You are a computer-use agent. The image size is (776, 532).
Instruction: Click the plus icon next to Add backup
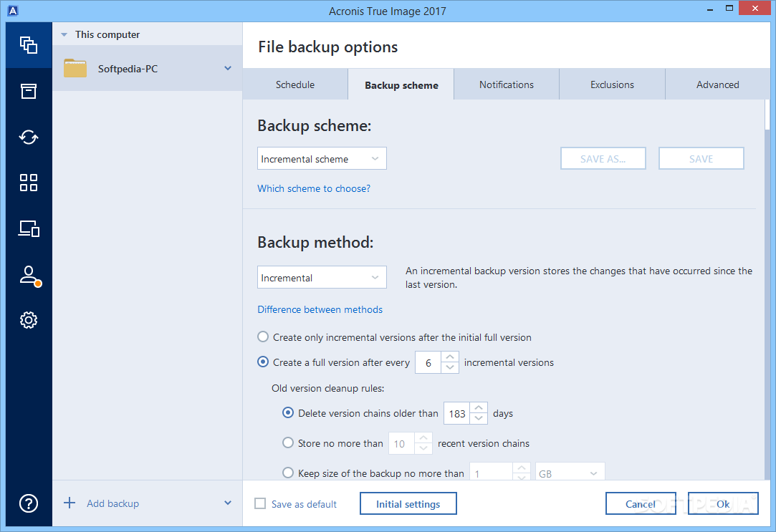70,503
